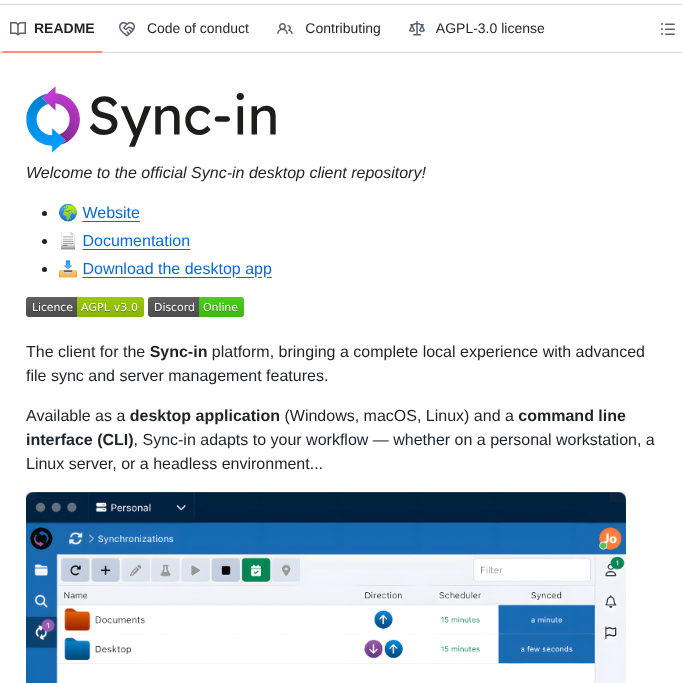This screenshot has width=682, height=683.
Task: Open the Code of conduct tab
Action: 183,29
